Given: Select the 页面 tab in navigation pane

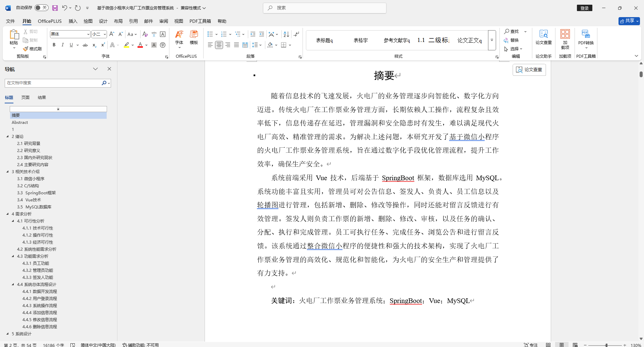Looking at the screenshot, I should (25, 97).
